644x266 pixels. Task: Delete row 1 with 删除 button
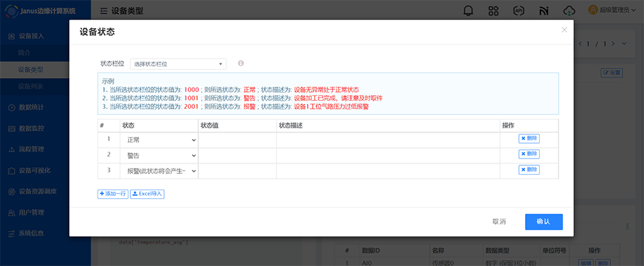pyautogui.click(x=529, y=138)
